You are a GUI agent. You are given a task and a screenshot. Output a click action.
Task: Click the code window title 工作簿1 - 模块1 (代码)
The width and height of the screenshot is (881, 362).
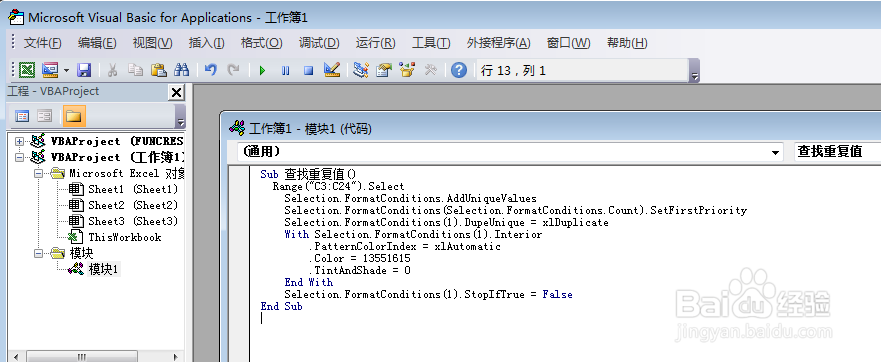pos(310,129)
